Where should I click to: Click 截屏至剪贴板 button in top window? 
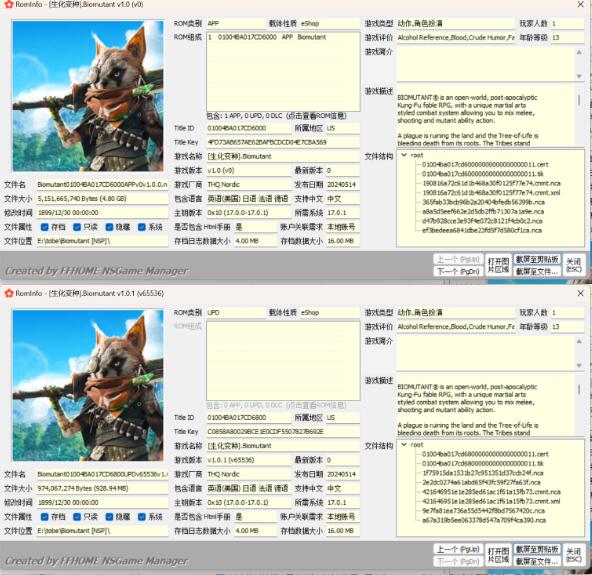point(537,259)
